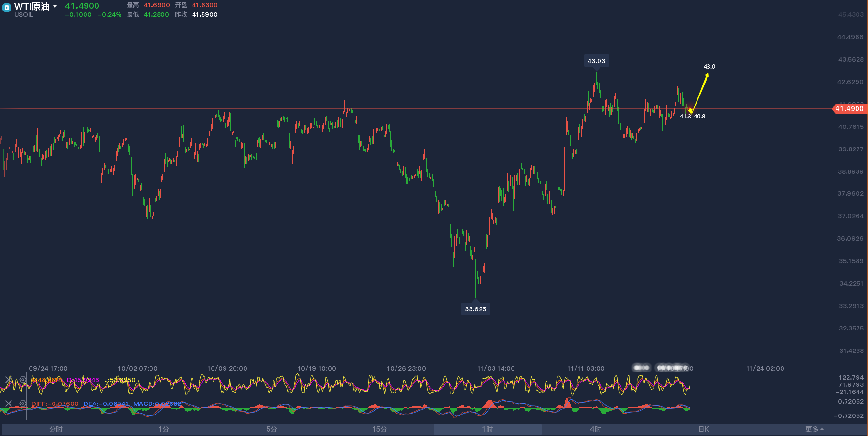Close the MACD indicator panel
868x436 pixels.
pos(9,404)
